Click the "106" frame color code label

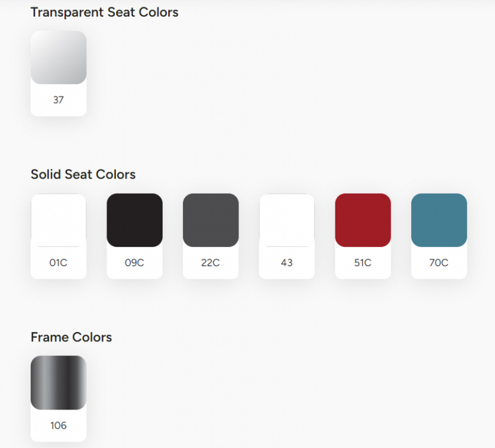pos(58,425)
